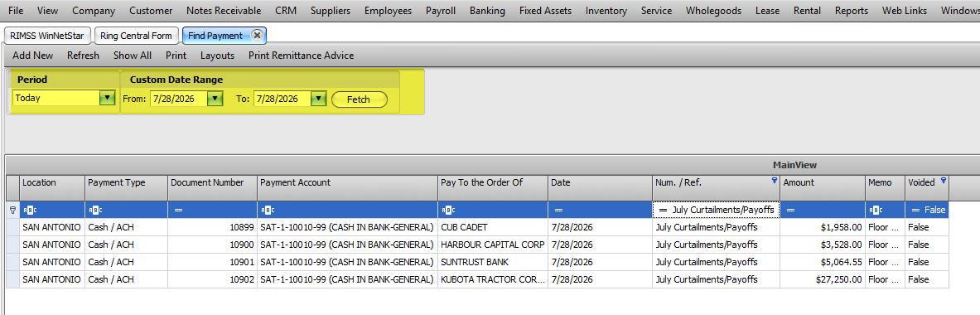Open the Period dropdown arrow
This screenshot has height=315, width=980.
(109, 98)
